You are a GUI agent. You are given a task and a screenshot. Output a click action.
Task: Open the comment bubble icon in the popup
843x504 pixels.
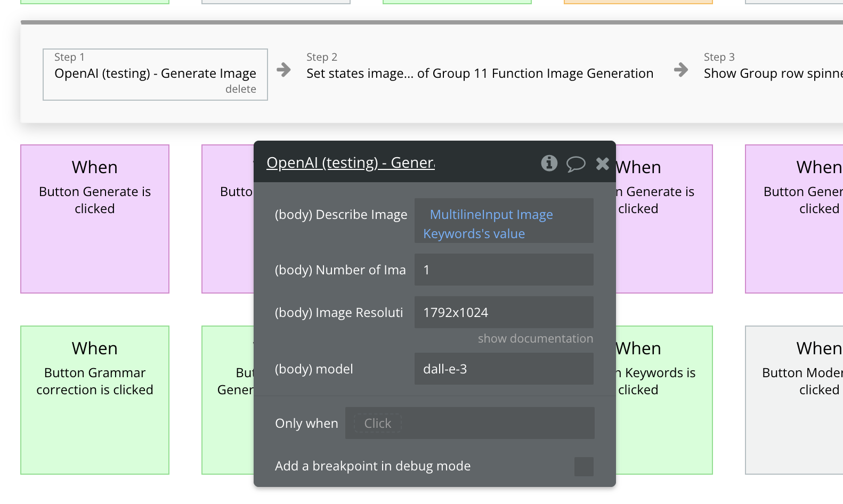(x=575, y=164)
